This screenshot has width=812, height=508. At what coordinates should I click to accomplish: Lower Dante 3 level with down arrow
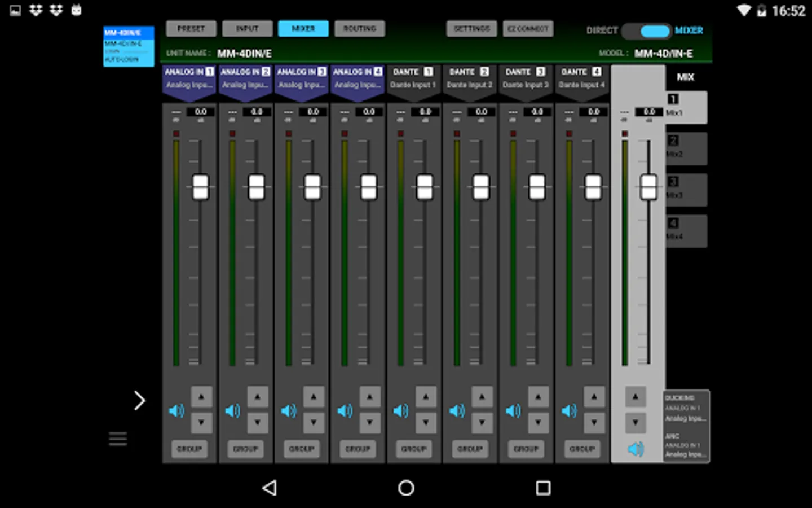coord(538,423)
